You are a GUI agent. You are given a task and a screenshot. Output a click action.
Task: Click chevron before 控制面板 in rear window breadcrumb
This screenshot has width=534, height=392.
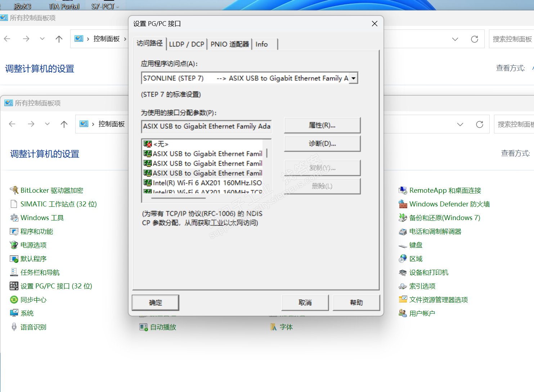tap(88, 39)
